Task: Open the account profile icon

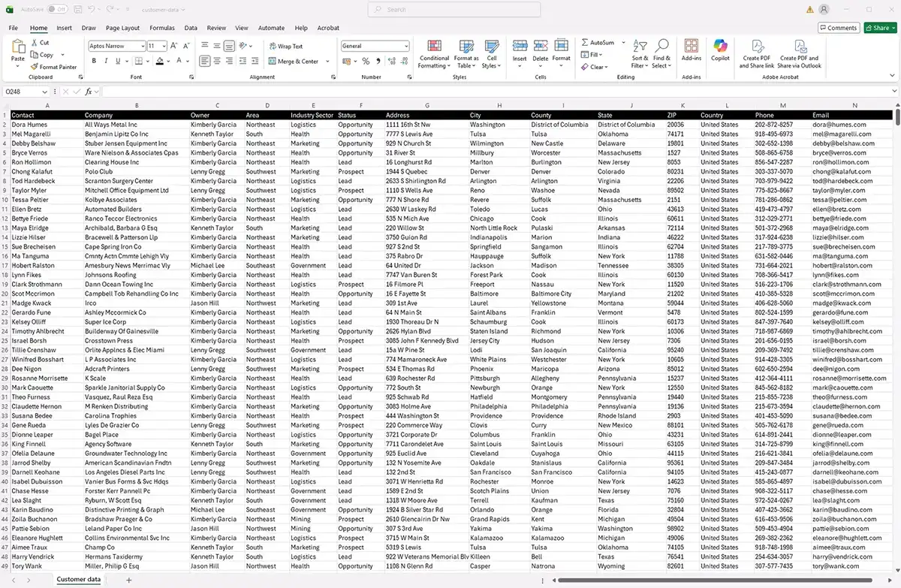Action: click(x=824, y=10)
